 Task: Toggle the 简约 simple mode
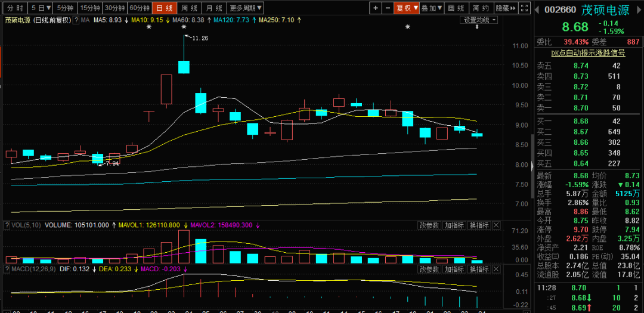pyautogui.click(x=480, y=8)
